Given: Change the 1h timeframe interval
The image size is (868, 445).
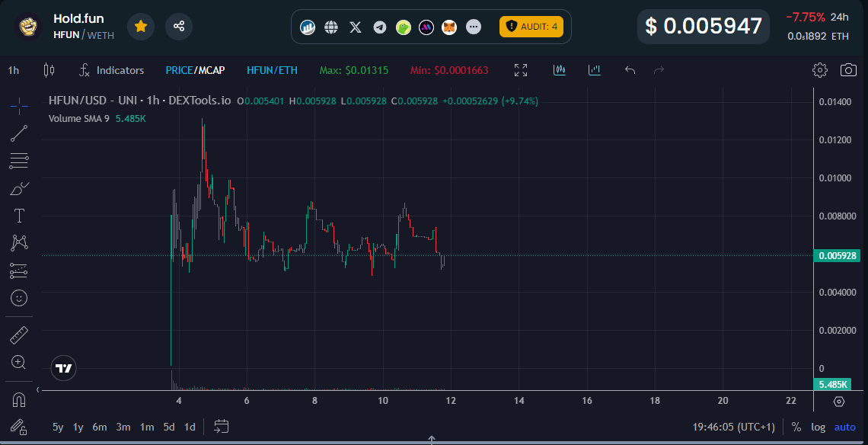Looking at the screenshot, I should [x=13, y=70].
